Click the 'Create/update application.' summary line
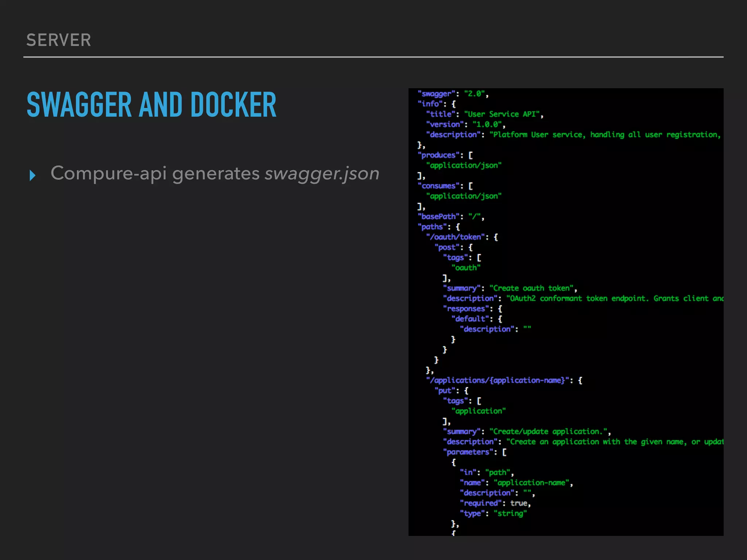 coord(527,431)
